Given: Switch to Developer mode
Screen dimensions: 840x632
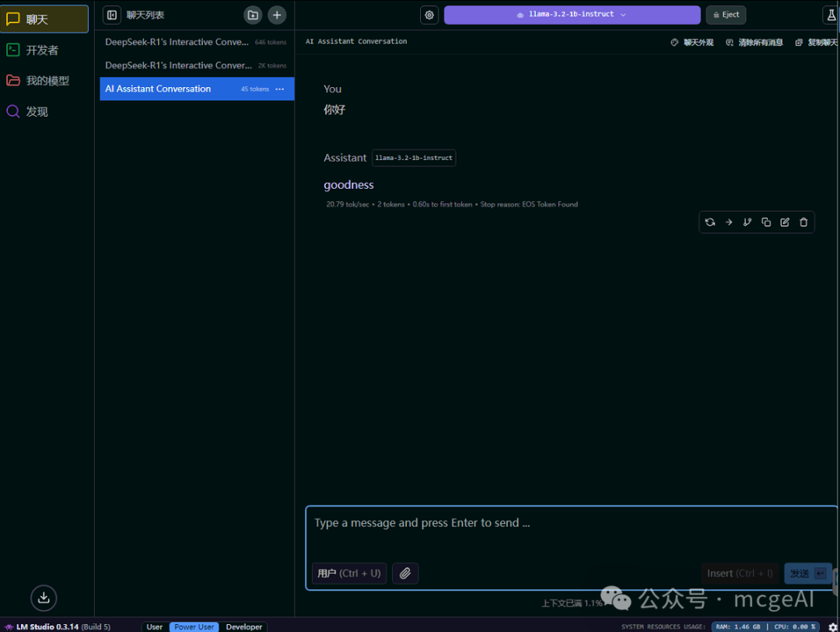Looking at the screenshot, I should 243,627.
